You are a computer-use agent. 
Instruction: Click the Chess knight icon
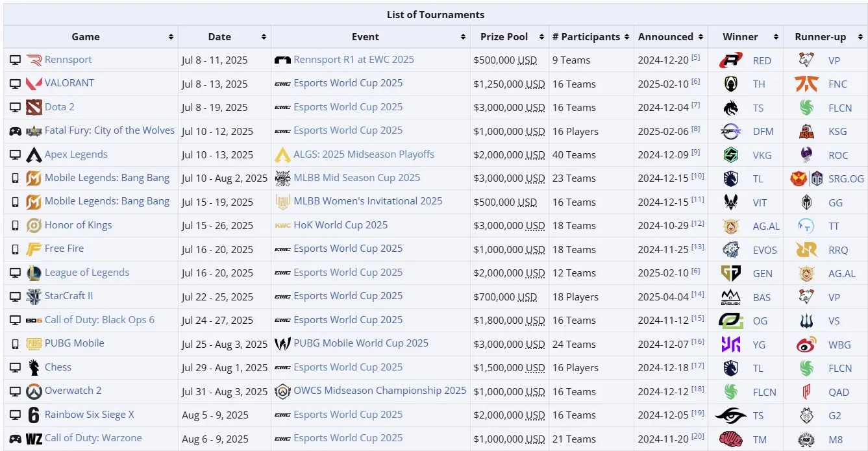34,368
